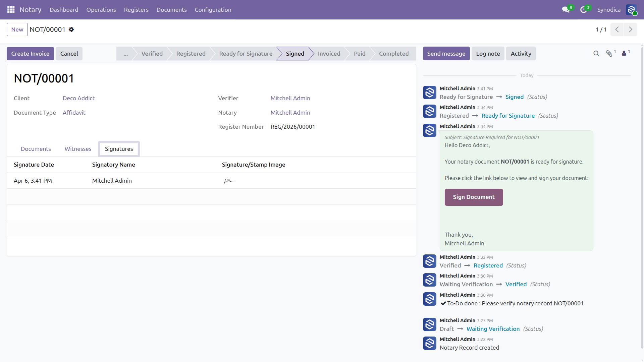Click the Notary app title
Viewport: 644px width, 362px height.
point(30,10)
